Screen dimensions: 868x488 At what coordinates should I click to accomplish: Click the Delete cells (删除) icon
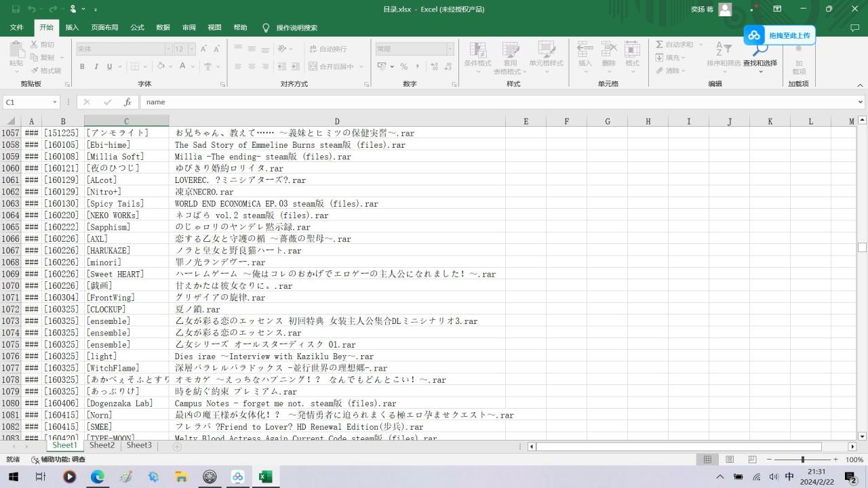click(x=609, y=49)
